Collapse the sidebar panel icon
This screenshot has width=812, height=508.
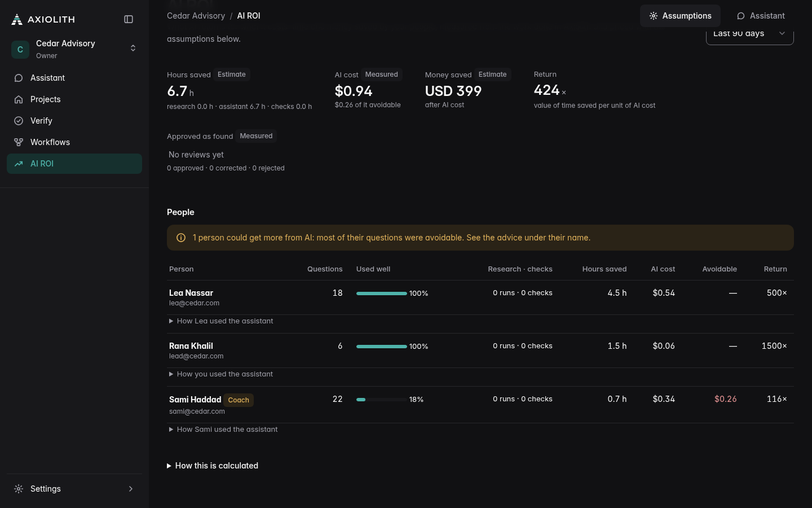[x=129, y=19]
